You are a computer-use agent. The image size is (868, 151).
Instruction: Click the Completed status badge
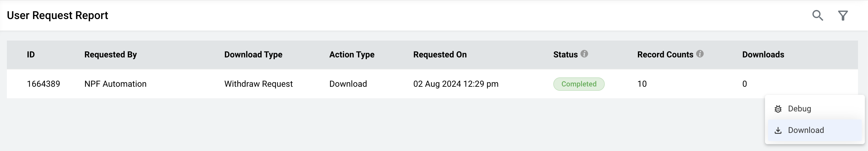(x=579, y=84)
